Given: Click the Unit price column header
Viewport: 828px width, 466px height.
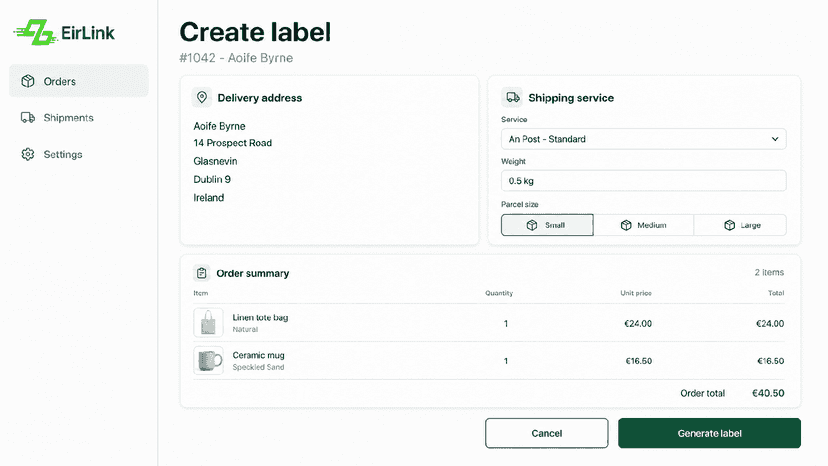Looking at the screenshot, I should tap(636, 293).
